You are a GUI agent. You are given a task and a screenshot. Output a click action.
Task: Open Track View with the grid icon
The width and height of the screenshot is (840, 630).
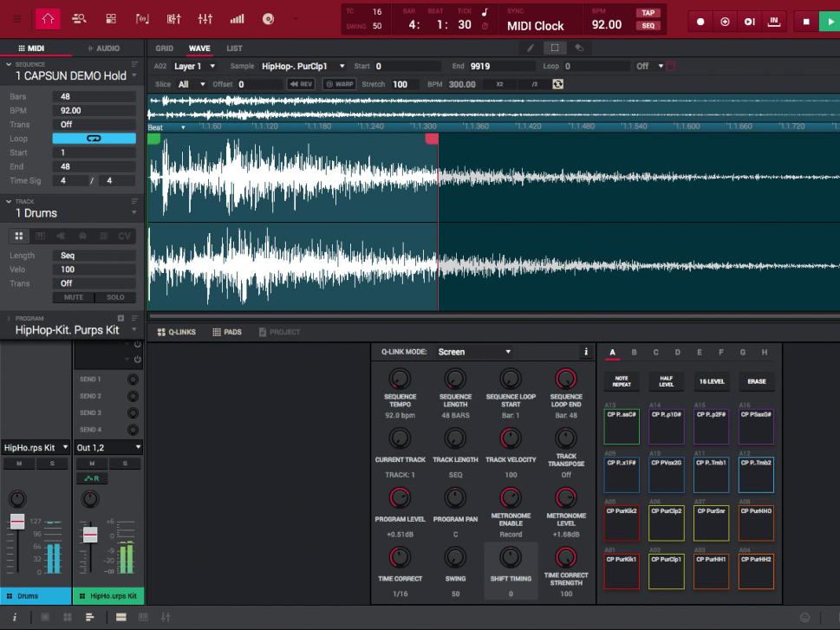111,18
